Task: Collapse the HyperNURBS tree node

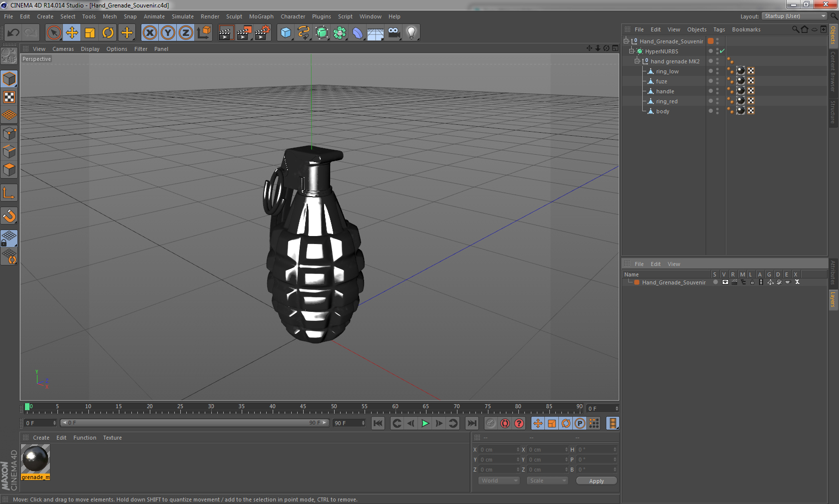Action: [631, 51]
